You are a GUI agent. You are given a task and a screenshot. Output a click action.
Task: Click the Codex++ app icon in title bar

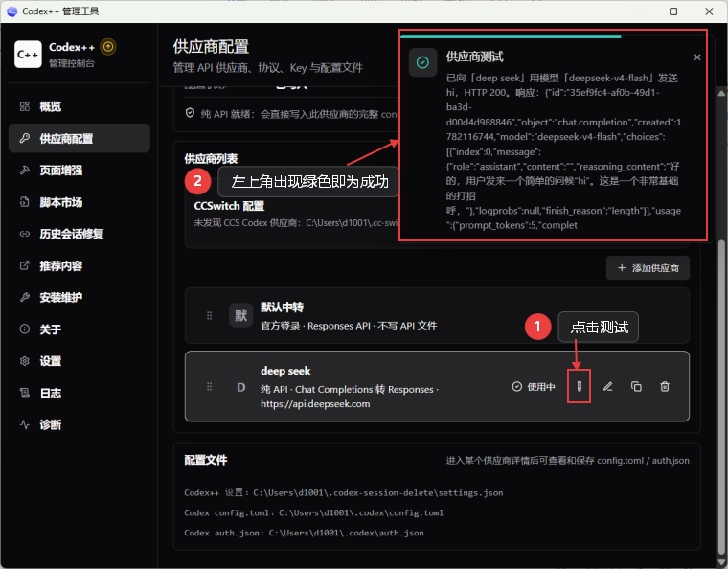click(12, 11)
